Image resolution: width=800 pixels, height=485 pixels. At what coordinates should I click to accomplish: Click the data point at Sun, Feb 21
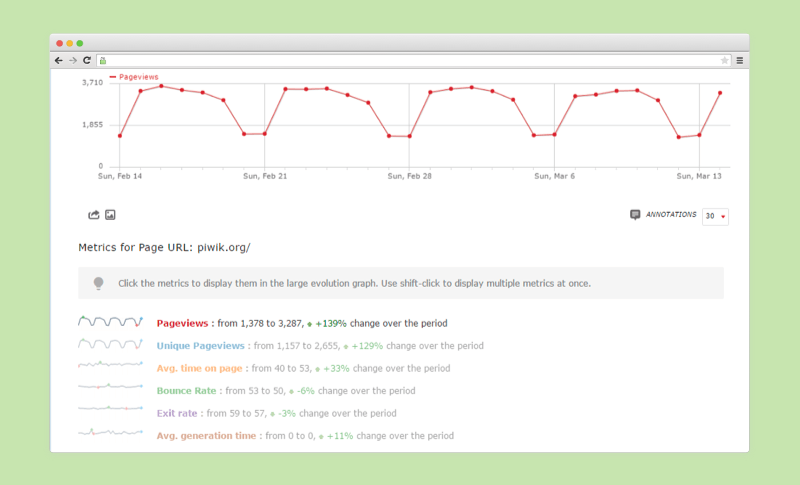tap(265, 134)
